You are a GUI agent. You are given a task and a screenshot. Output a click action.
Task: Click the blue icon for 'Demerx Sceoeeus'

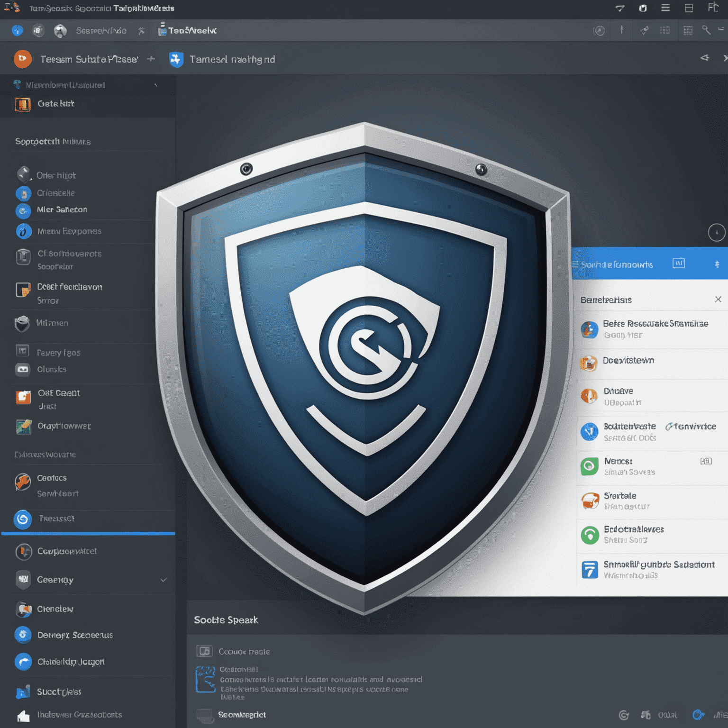(x=23, y=635)
